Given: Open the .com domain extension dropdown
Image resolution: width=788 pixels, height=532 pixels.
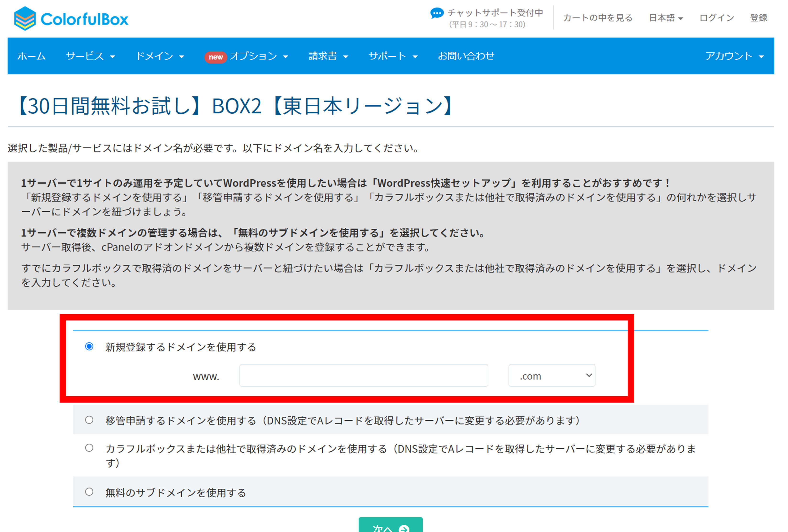Looking at the screenshot, I should coord(552,376).
